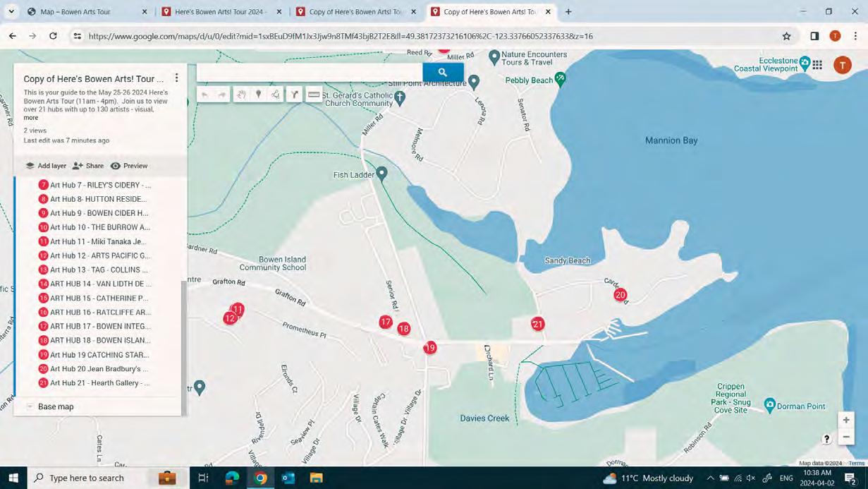Go back with browser back arrow
The height and width of the screenshot is (489, 868).
[x=13, y=36]
